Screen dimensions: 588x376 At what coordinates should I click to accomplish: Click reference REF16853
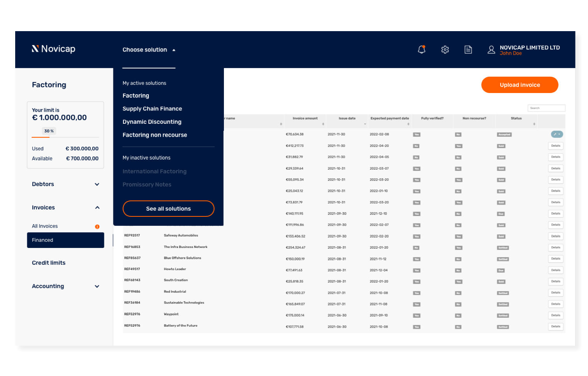[132, 247]
